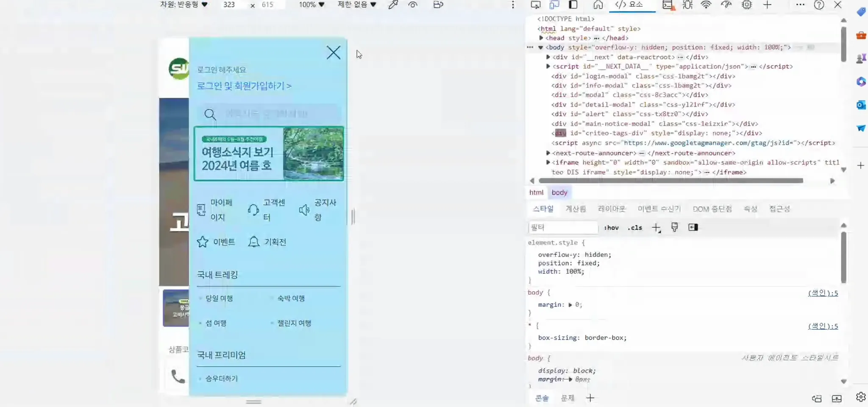868x407 pixels.
Task: Add a new style rule with the plus icon
Action: pos(656,228)
